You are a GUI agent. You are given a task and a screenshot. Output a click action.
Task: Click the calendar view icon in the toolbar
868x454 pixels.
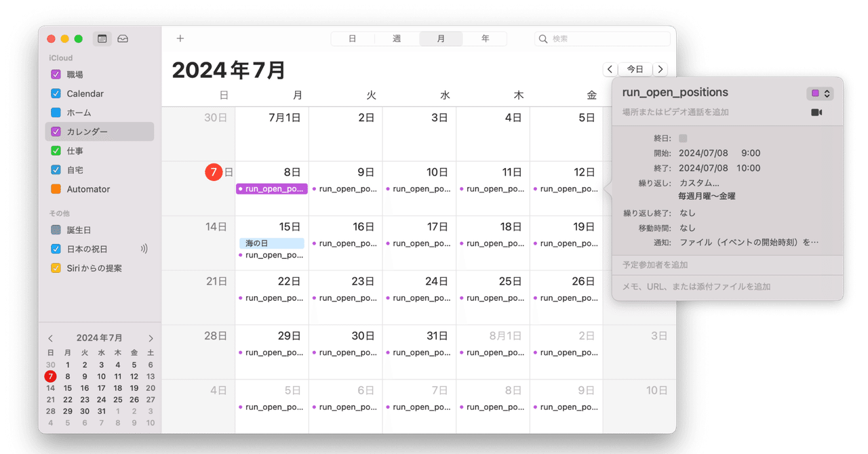(102, 39)
